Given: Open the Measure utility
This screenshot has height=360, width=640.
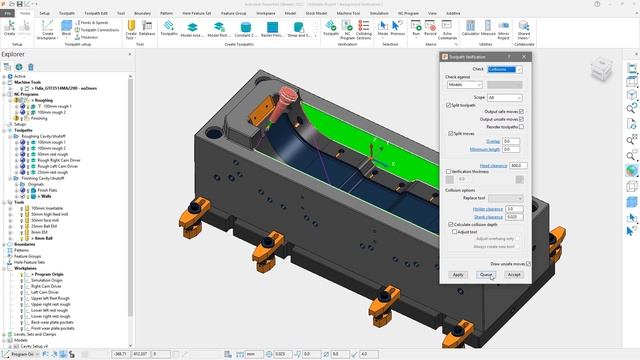Looking at the screenshot, I should click(x=488, y=28).
